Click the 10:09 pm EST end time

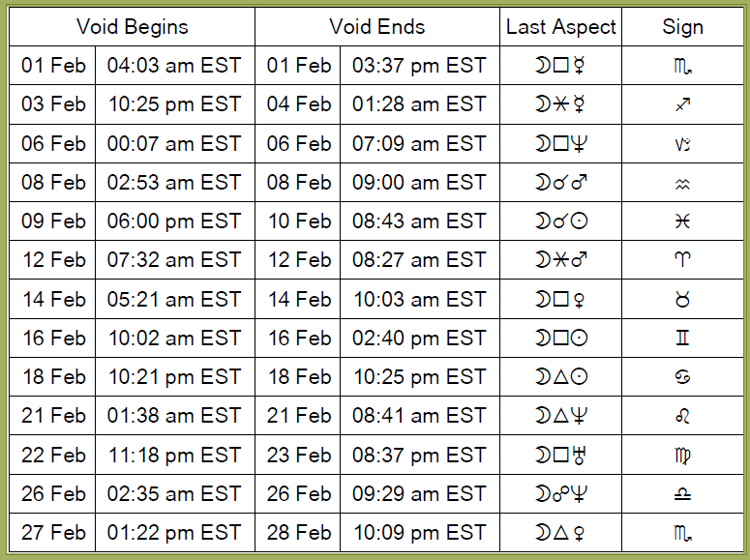[419, 532]
